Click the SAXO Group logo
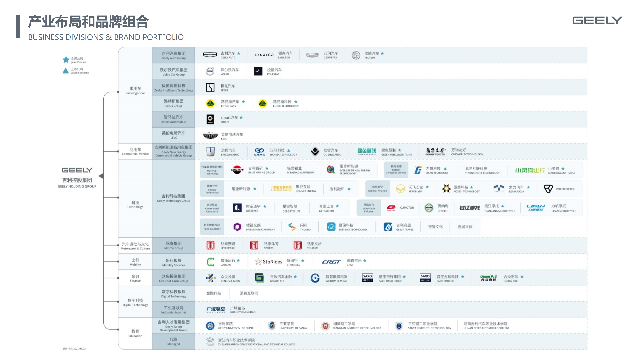This screenshot has width=644, height=362. [x=367, y=278]
